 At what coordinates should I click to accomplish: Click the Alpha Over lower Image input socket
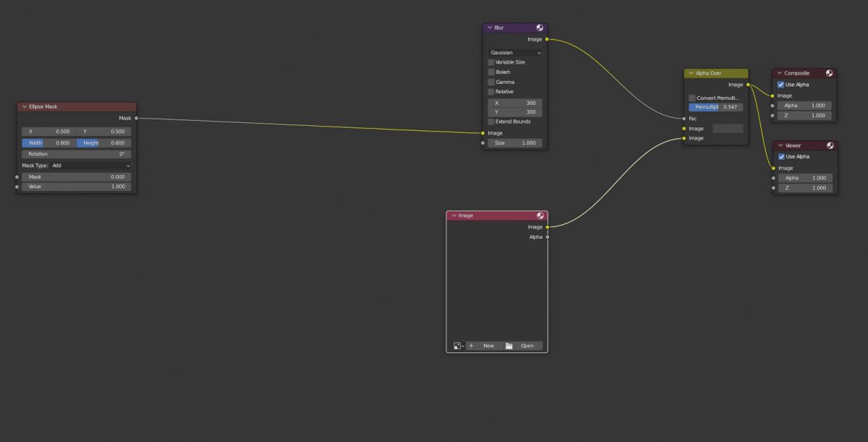point(684,138)
